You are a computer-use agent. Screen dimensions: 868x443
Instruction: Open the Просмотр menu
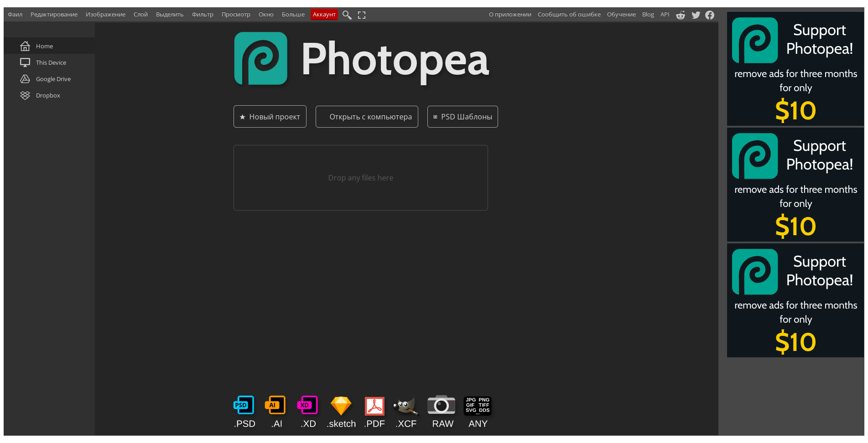[x=236, y=15]
